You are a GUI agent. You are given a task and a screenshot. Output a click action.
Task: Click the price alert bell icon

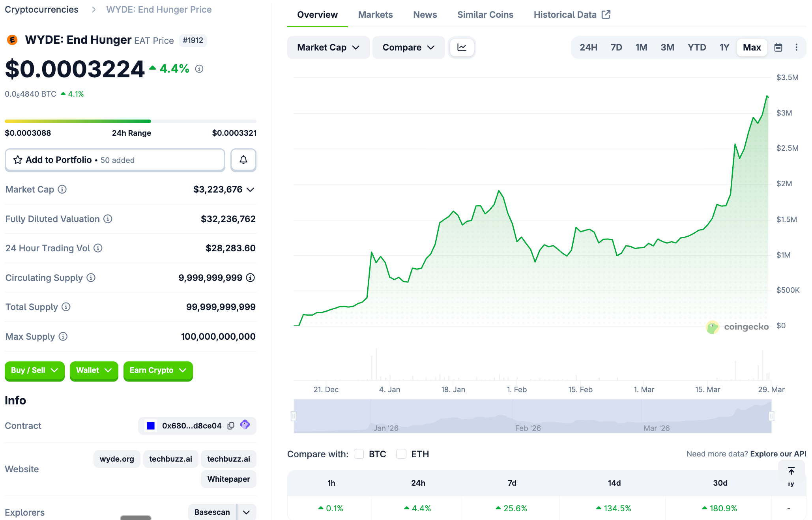coord(243,160)
